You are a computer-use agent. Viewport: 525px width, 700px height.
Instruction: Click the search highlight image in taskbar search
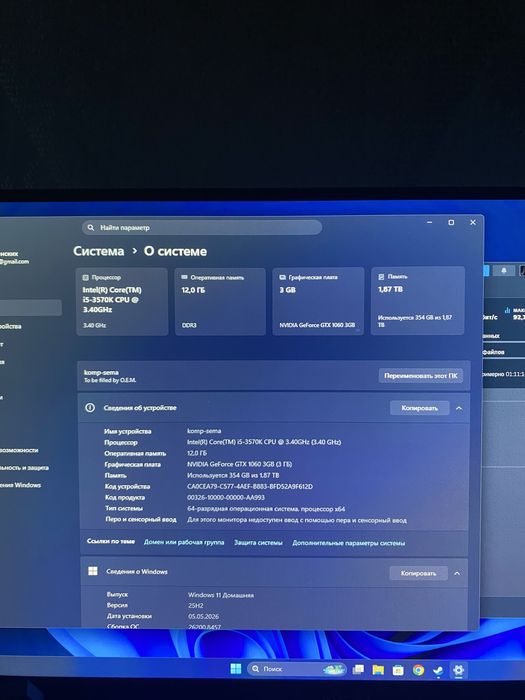(x=333, y=669)
